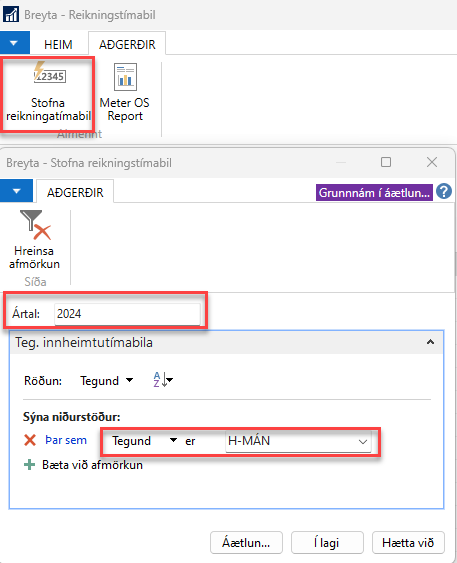Click the green plus Bæta við afmörkun icon
Viewport: 457px width, 563px height.
[29, 465]
